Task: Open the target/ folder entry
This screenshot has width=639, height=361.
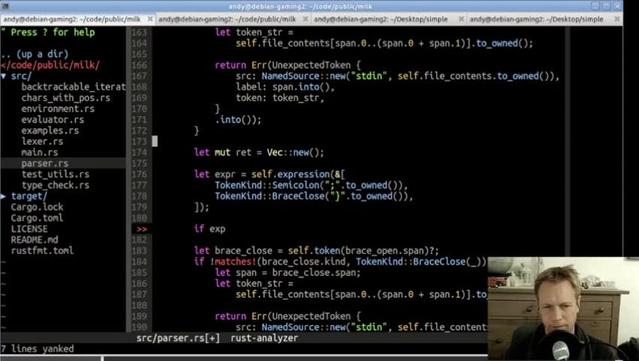Action: [29, 196]
